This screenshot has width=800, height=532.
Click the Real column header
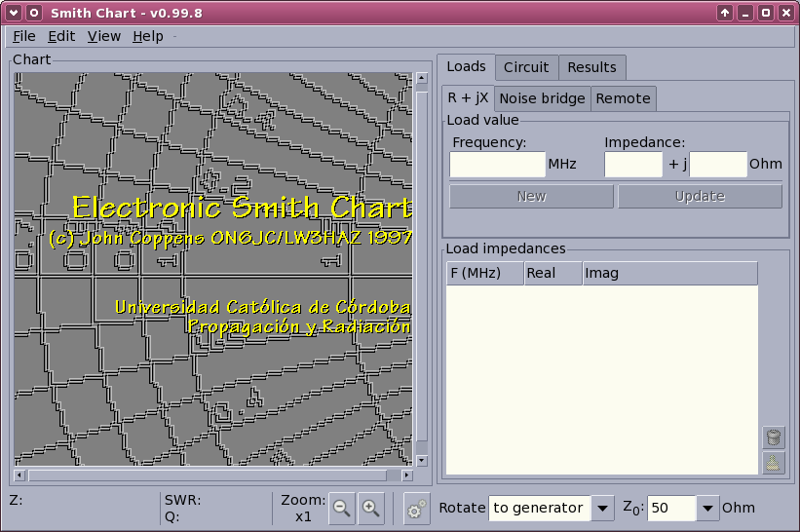point(553,274)
